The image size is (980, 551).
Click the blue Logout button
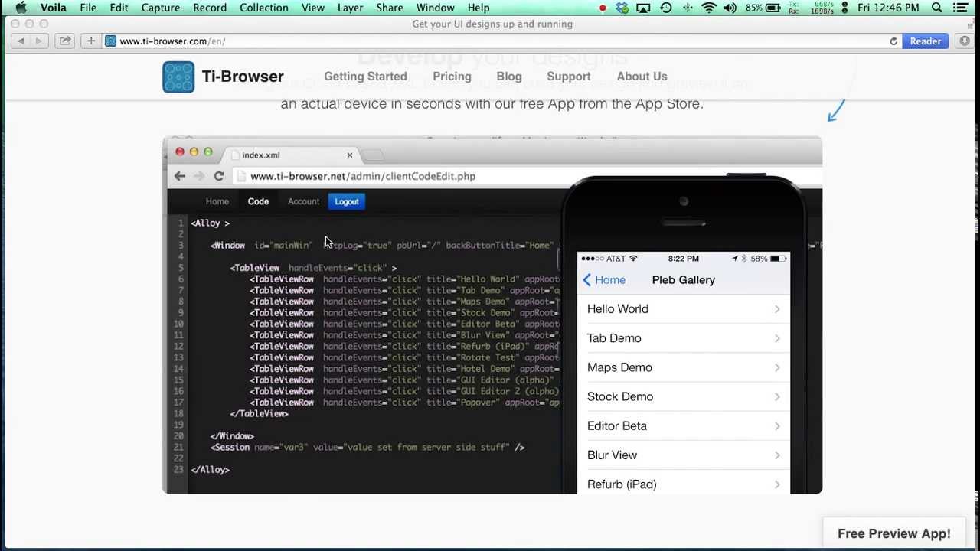[x=347, y=201]
